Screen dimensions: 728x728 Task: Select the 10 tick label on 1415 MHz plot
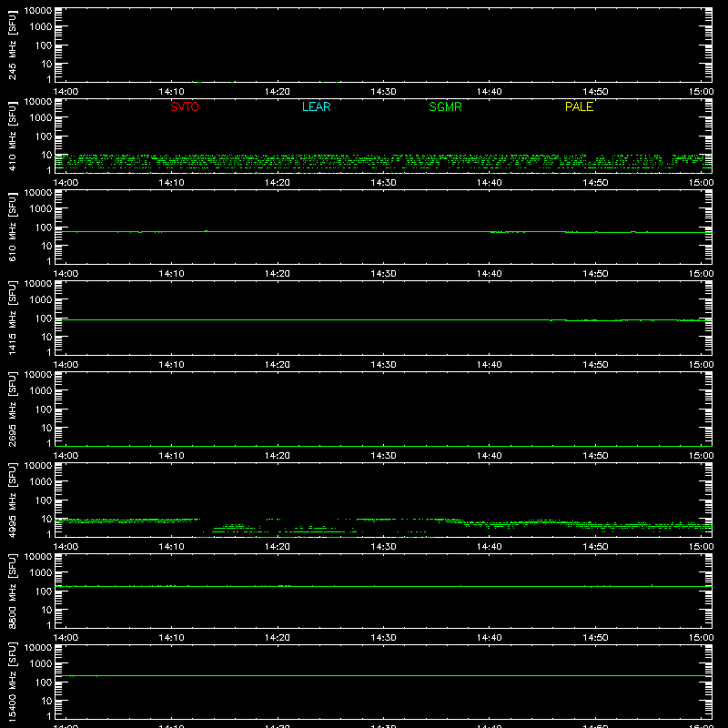click(x=46, y=337)
